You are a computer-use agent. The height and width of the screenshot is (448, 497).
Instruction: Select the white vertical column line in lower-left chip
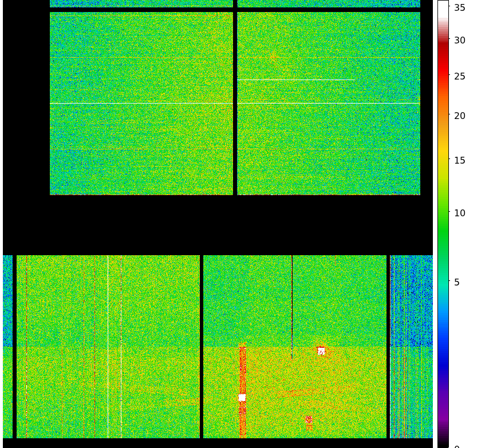tap(108, 347)
